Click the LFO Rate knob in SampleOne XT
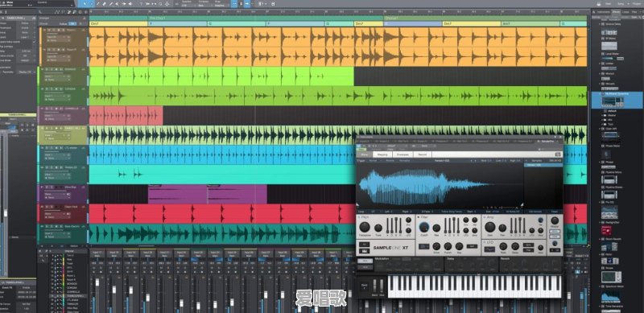Image resolution: width=644 pixels, height=313 pixels. pyautogui.click(x=503, y=246)
